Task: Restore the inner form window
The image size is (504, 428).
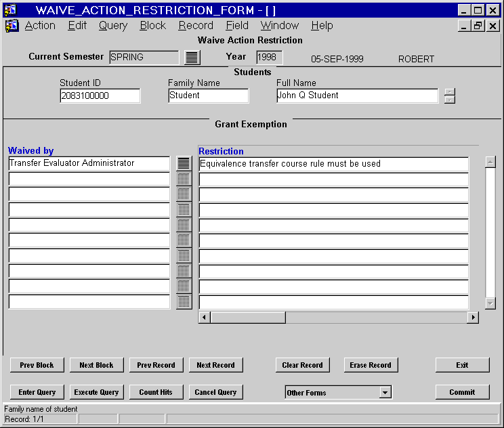Action: click(478, 25)
